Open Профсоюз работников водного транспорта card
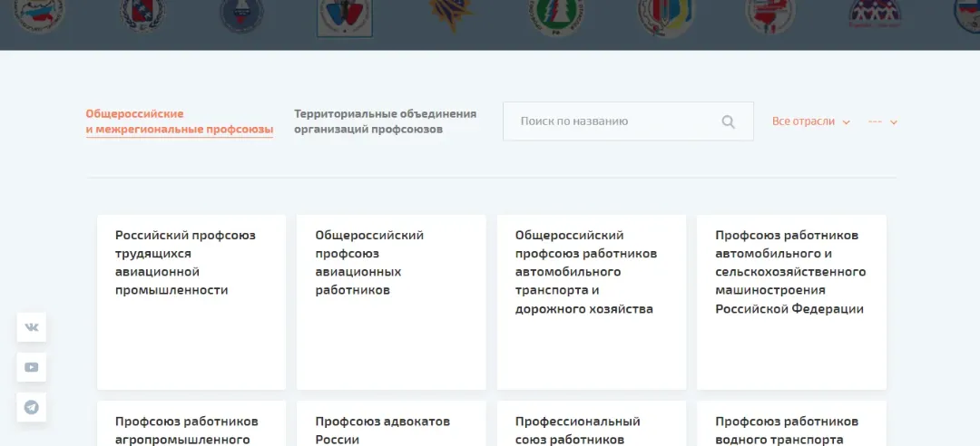 point(791,423)
